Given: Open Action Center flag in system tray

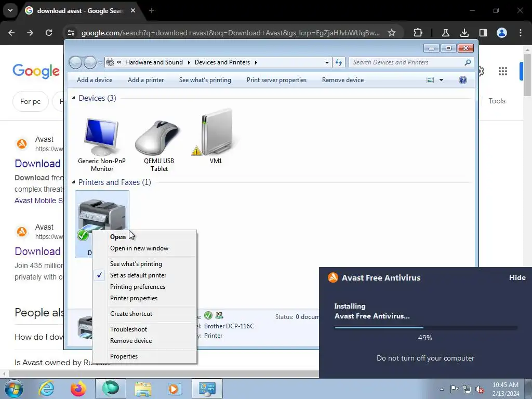Looking at the screenshot, I should (454, 389).
